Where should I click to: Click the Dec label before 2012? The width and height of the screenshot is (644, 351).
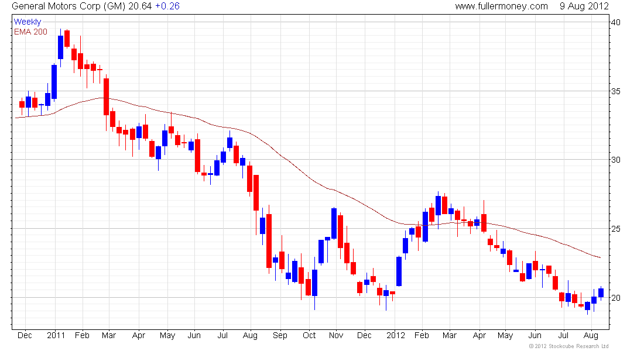(364, 335)
